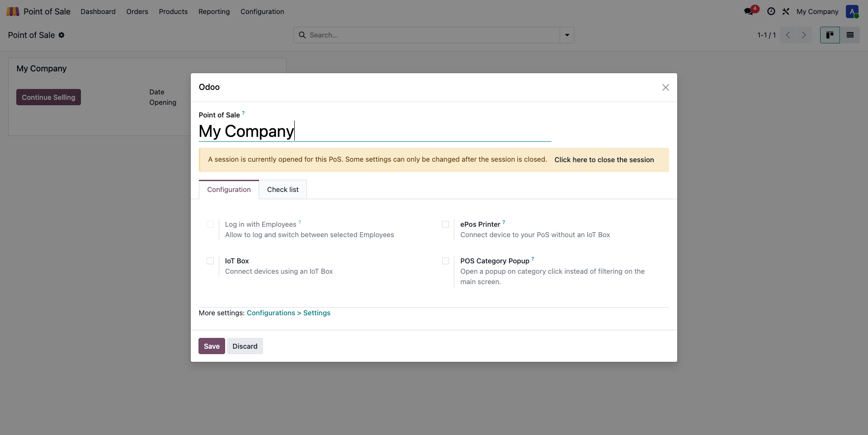Go to next page arrow
Viewport: 868px width, 435px height.
pyautogui.click(x=804, y=35)
